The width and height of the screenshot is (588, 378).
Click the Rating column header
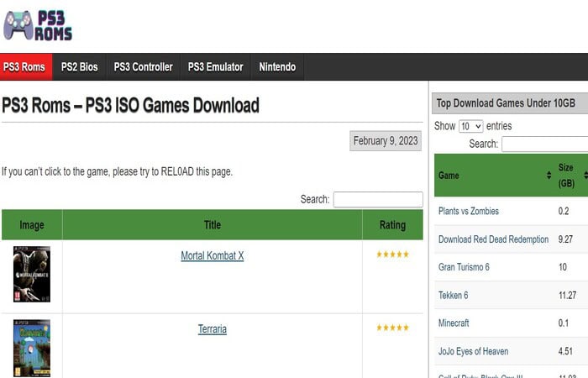392,225
